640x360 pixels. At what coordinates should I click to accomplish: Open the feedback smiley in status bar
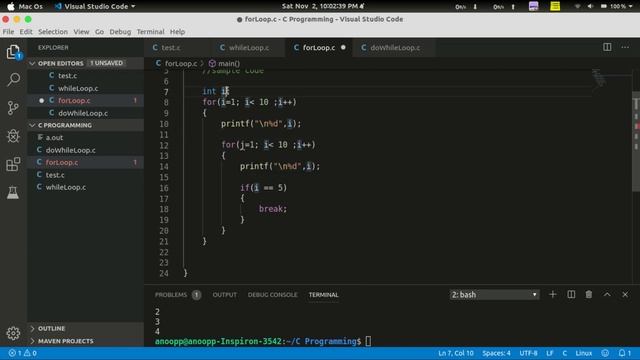click(x=605, y=353)
